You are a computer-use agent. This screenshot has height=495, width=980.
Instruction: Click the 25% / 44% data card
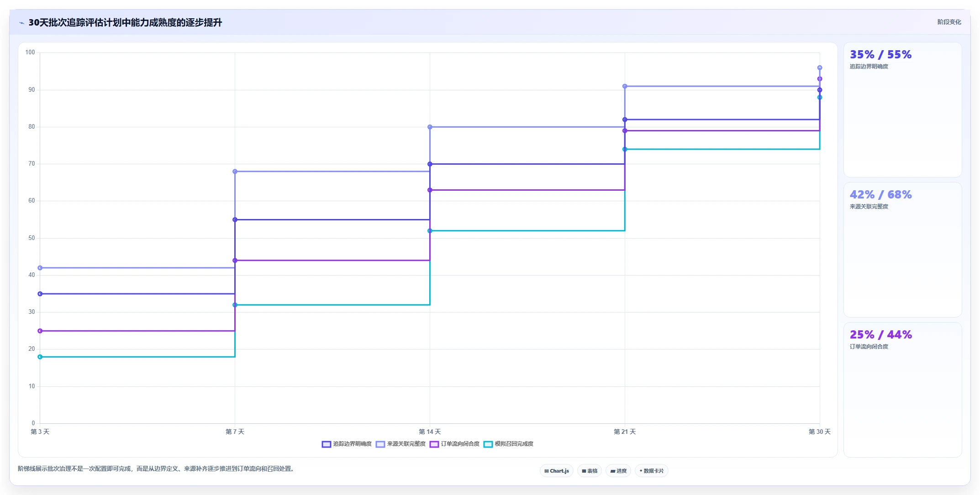[902, 390]
